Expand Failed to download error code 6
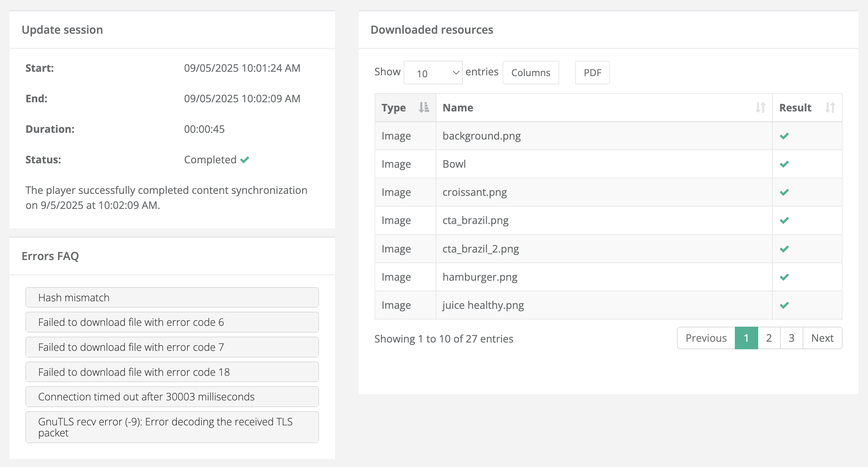 (x=172, y=322)
